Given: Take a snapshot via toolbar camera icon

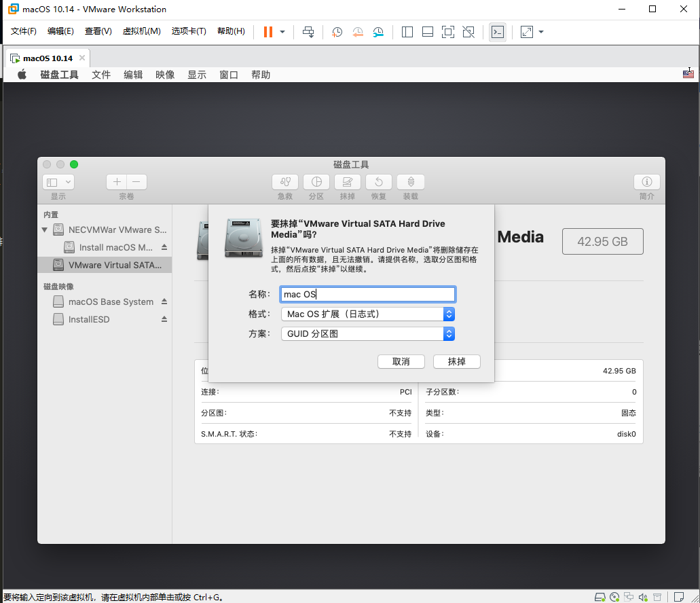Looking at the screenshot, I should [x=337, y=32].
